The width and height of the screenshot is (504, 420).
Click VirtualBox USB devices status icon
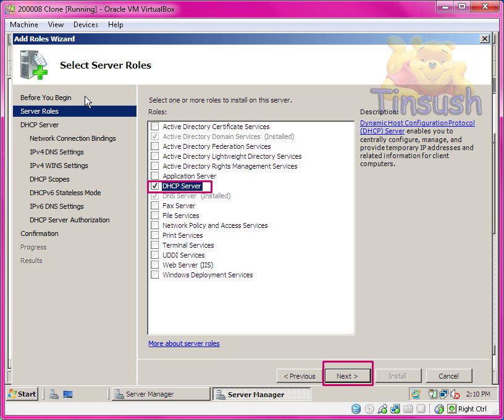click(382, 409)
